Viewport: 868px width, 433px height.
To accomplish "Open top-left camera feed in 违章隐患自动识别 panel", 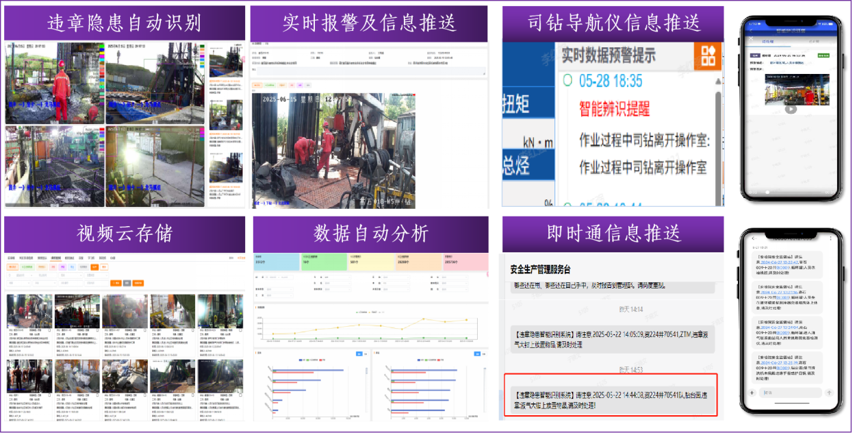I will pos(55,83).
